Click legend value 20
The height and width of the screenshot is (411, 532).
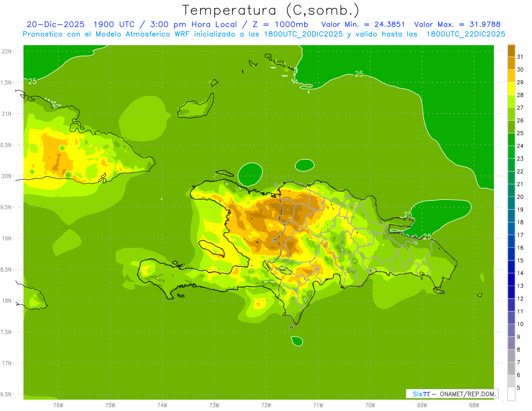tap(520, 197)
